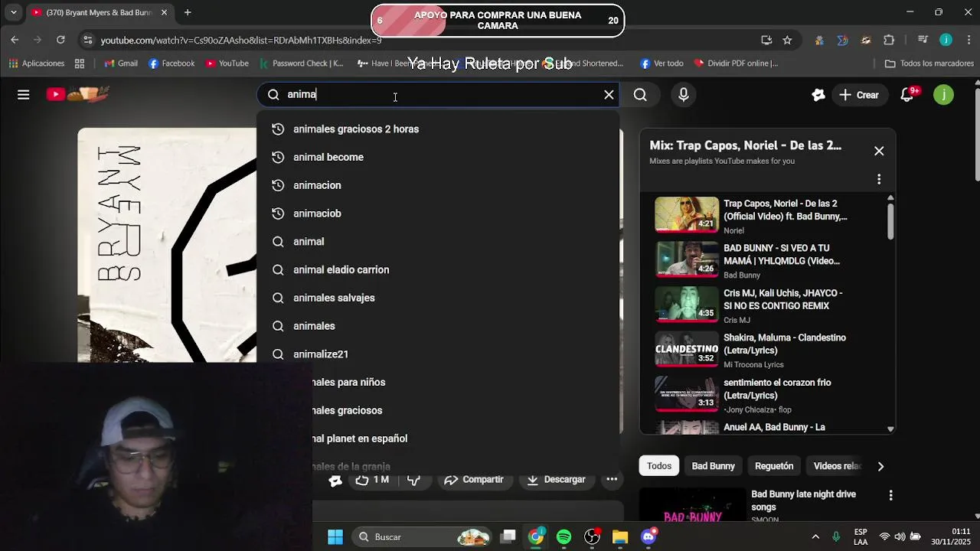Close the Bryant Myers YouTube tab

(x=164, y=12)
